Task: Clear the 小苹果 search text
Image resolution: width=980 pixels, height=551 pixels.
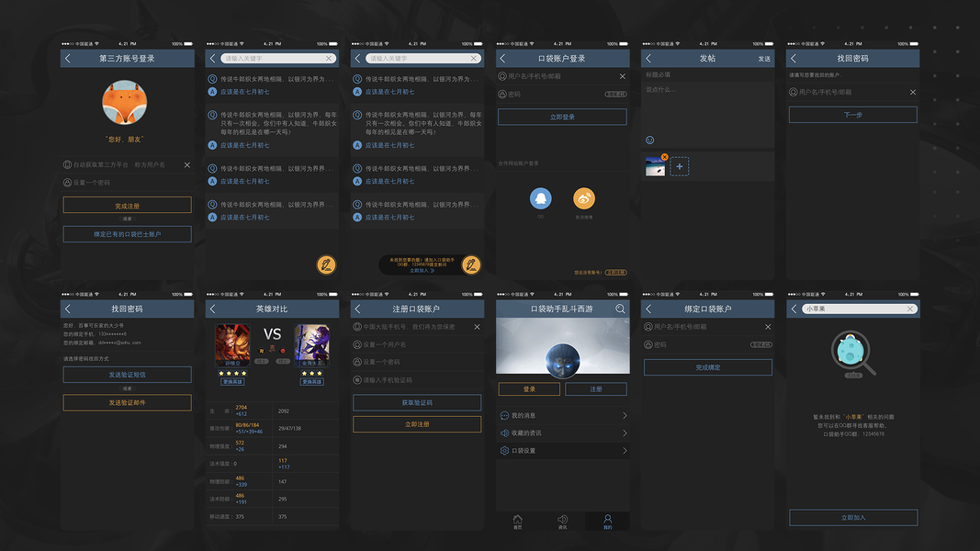Action: (x=910, y=309)
